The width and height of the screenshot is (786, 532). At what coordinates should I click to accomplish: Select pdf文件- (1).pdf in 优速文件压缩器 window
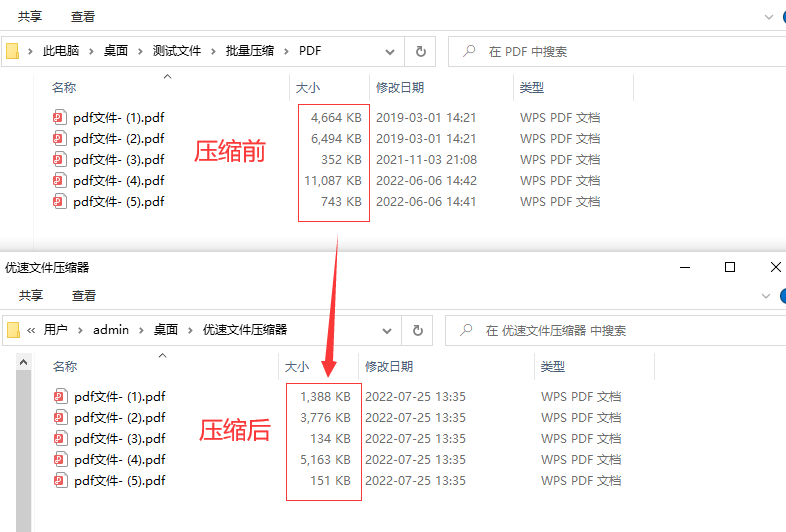coord(120,397)
